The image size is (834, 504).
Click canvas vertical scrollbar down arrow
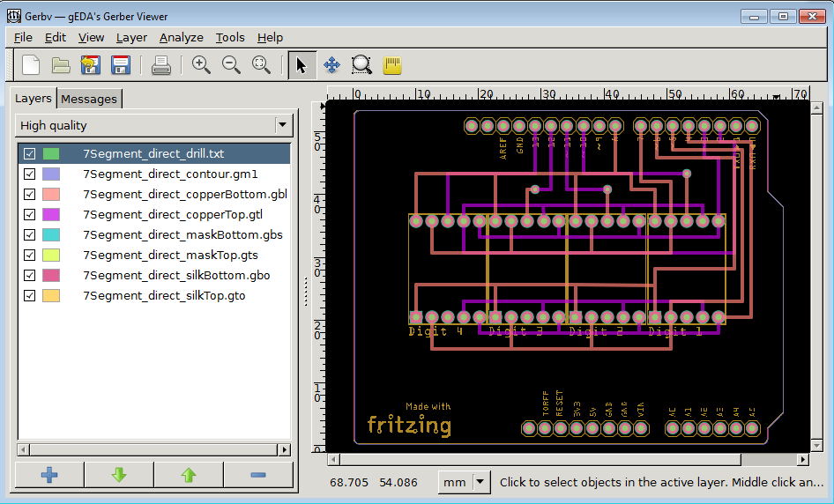tap(817, 445)
